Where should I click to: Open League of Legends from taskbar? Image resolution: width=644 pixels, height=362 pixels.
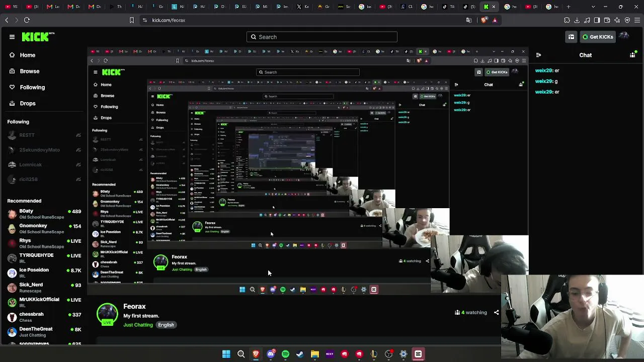point(374,354)
